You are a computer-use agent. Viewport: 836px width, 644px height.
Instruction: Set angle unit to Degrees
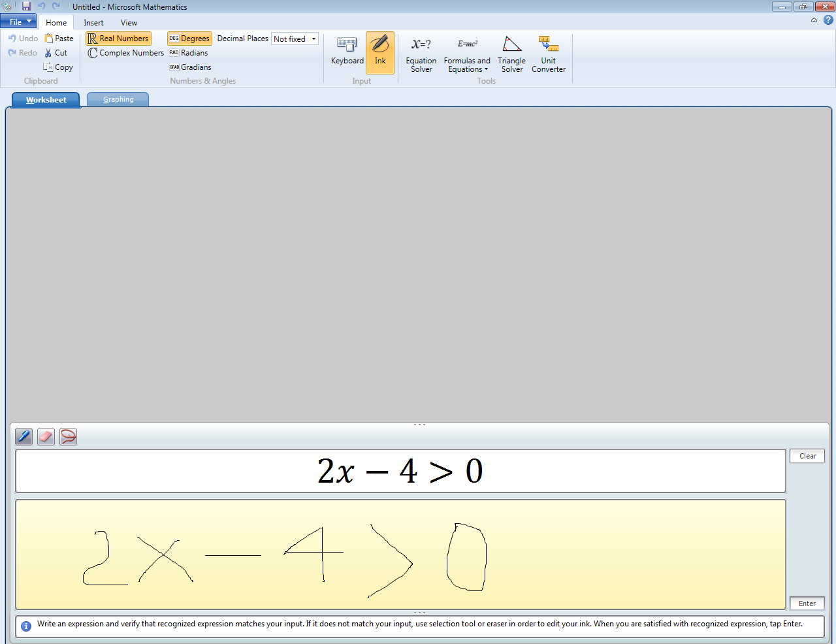pyautogui.click(x=189, y=39)
